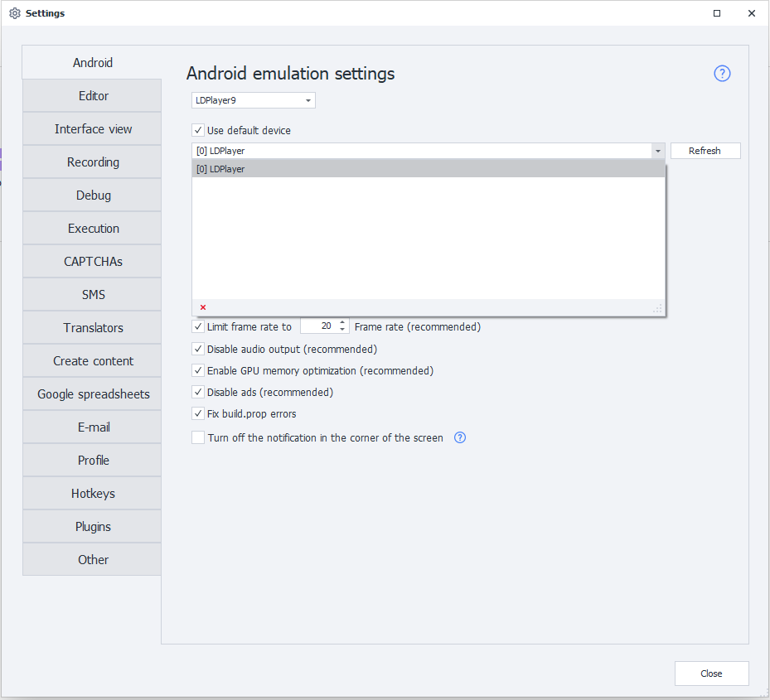Click help icon next to notification option
The width and height of the screenshot is (770, 700).
[x=460, y=437]
